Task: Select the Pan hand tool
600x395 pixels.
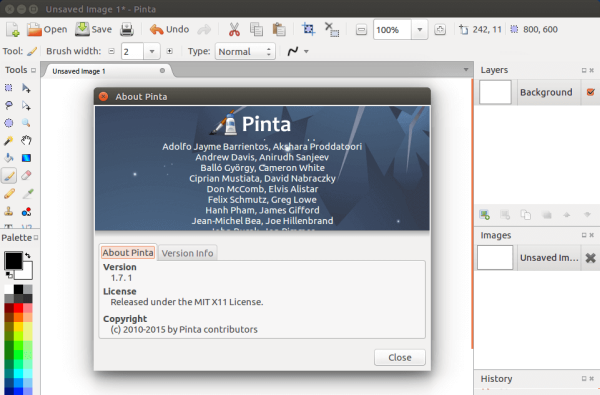Action: [26, 140]
